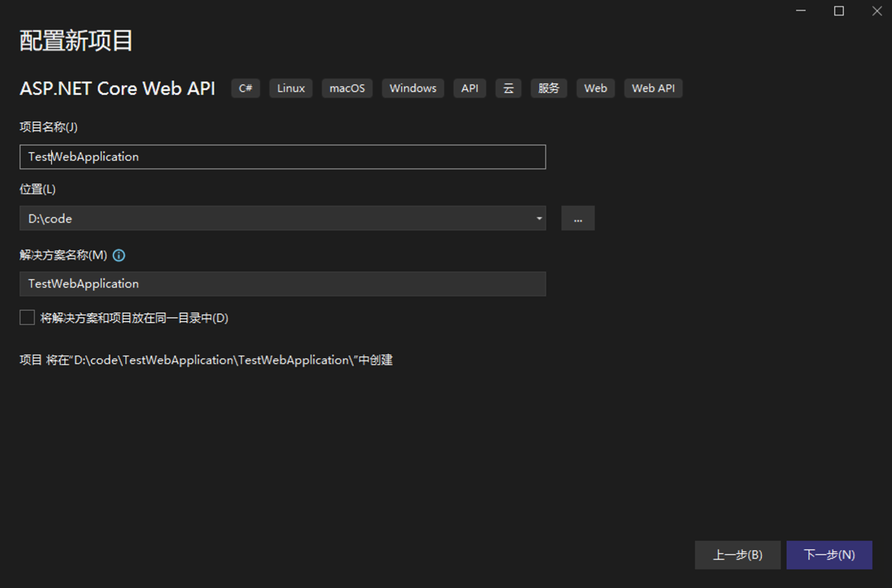Image resolution: width=892 pixels, height=588 pixels.
Task: Select the Linux platform tag
Action: [291, 88]
